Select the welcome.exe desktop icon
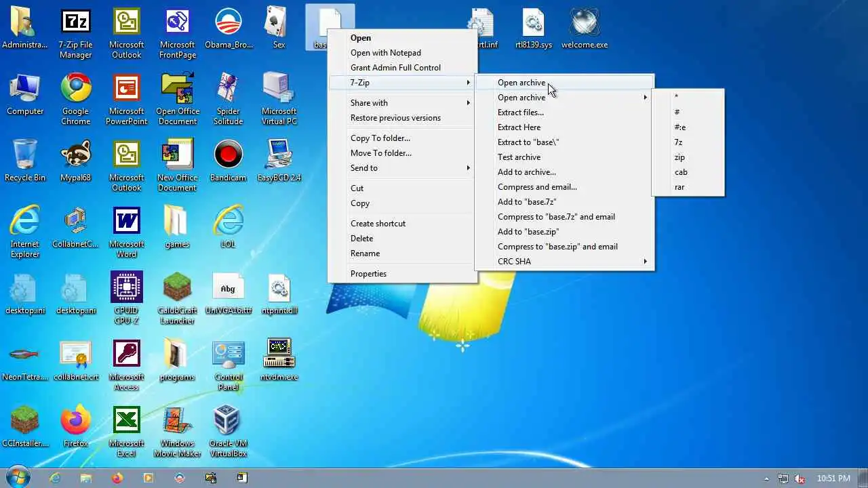This screenshot has width=868, height=488. [585, 28]
